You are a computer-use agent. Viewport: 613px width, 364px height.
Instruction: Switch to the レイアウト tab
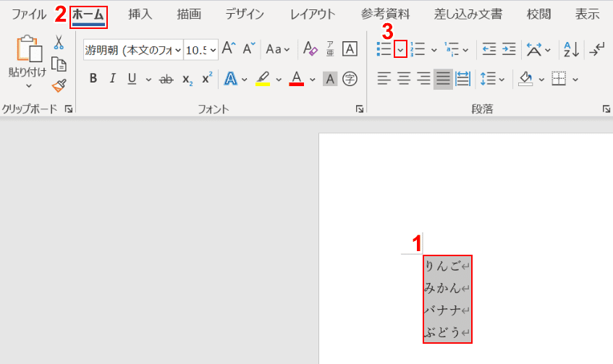tap(313, 14)
